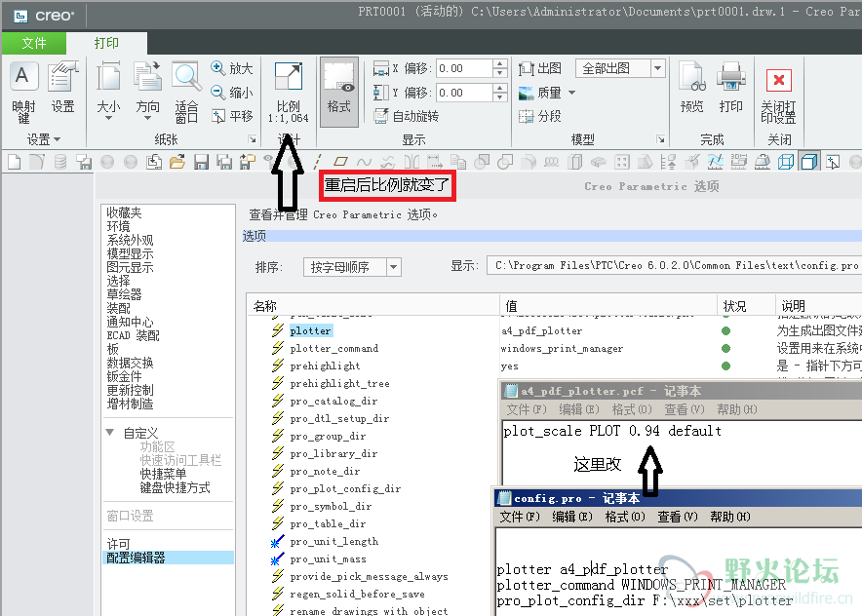Click the wireframe cube display icon

(x=786, y=162)
